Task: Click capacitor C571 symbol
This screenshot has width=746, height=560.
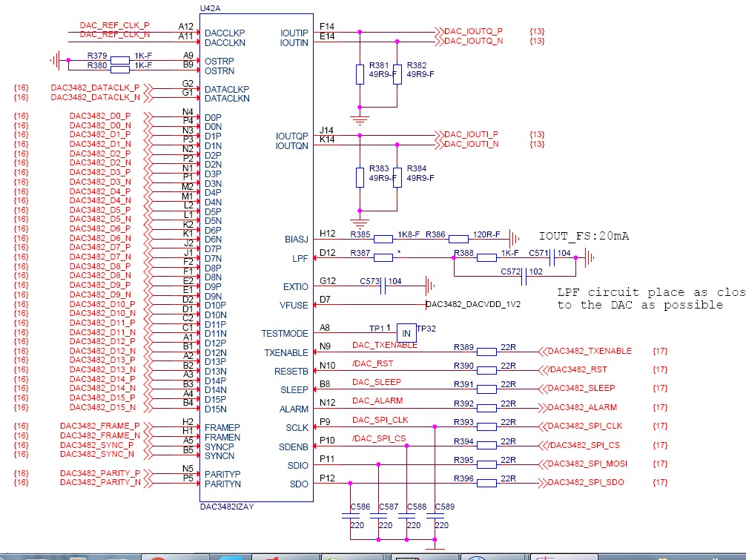Action: (552, 258)
